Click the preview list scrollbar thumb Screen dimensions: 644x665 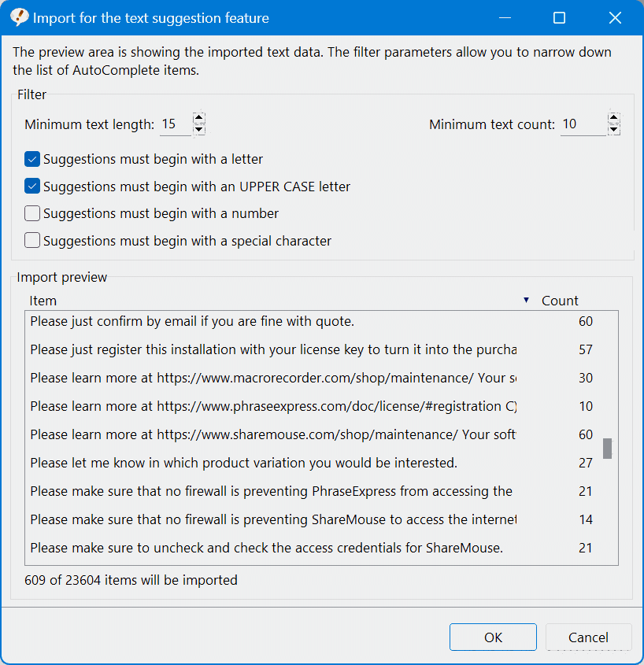pyautogui.click(x=605, y=448)
